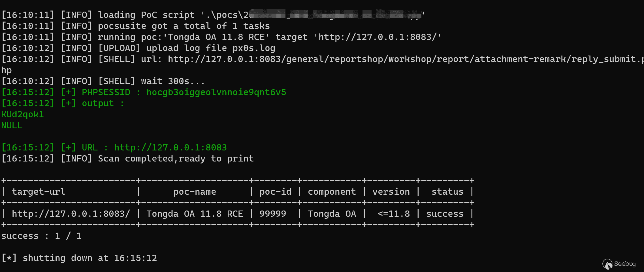644x272 pixels.
Task: Click the target-url column header
Action: coord(39,192)
